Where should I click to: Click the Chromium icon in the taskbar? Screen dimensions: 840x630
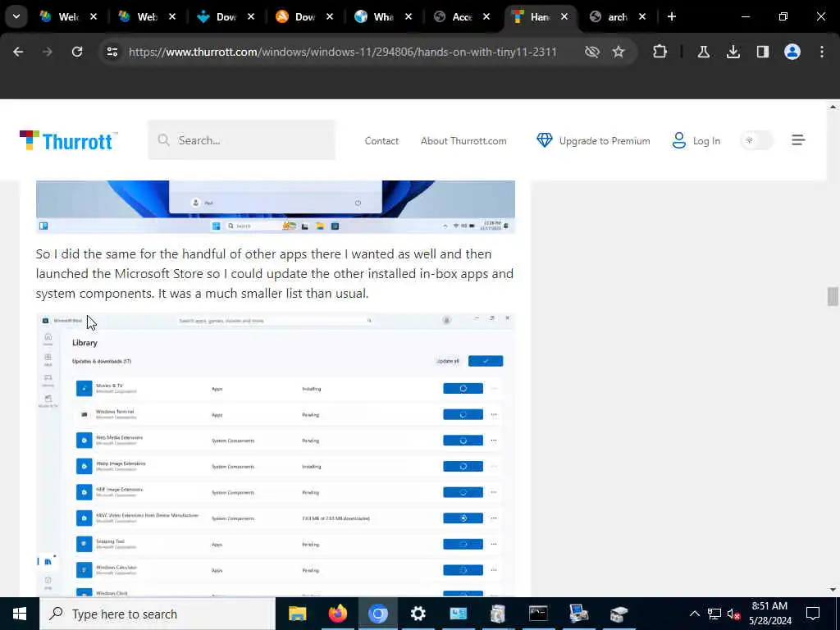click(x=377, y=614)
